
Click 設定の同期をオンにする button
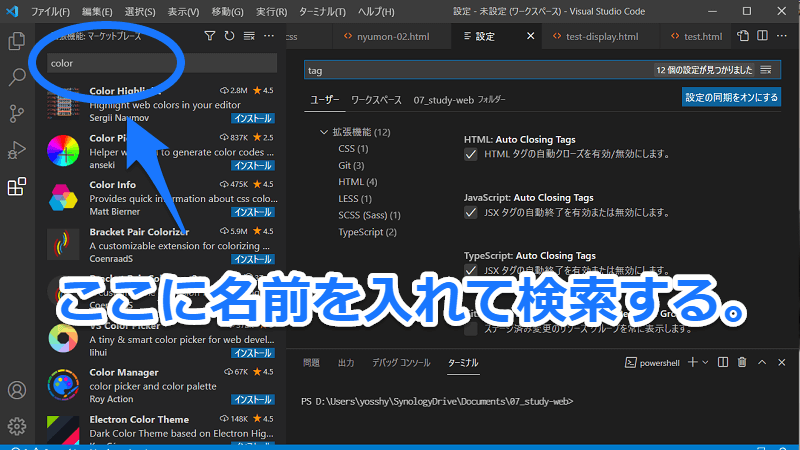[731, 98]
